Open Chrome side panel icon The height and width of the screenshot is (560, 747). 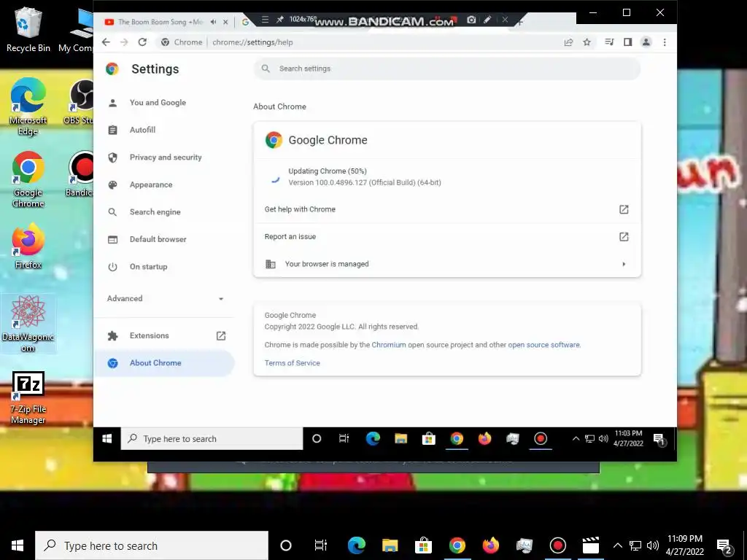pos(627,42)
